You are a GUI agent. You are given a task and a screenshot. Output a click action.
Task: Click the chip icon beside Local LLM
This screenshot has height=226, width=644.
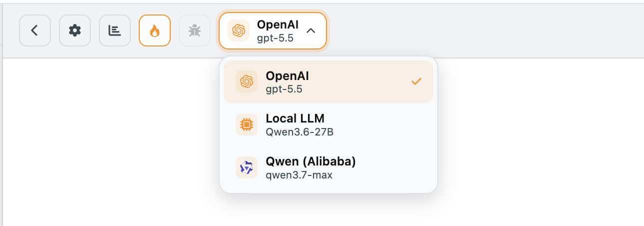coord(247,124)
